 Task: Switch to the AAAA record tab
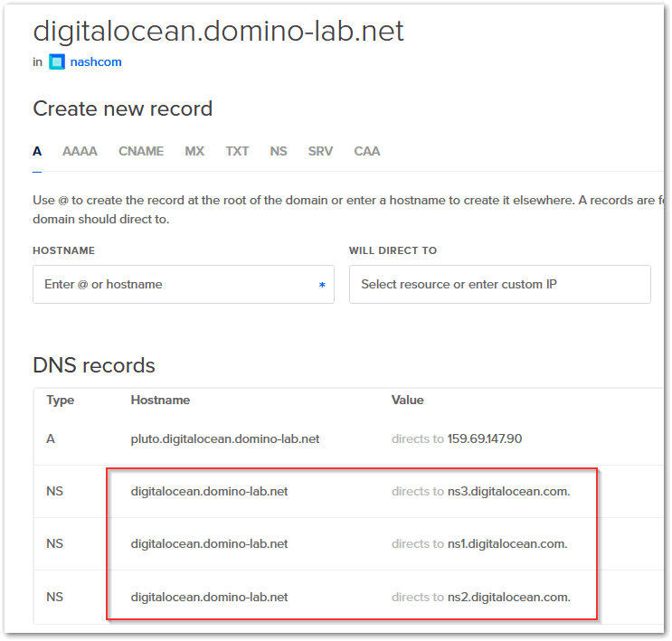[80, 151]
